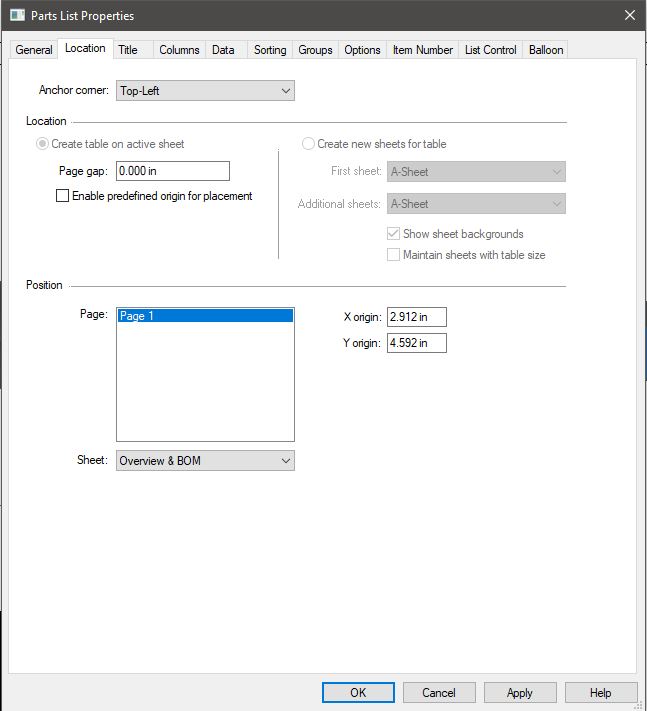The image size is (647, 711).
Task: Go to the Item Number tab
Action: point(423,50)
